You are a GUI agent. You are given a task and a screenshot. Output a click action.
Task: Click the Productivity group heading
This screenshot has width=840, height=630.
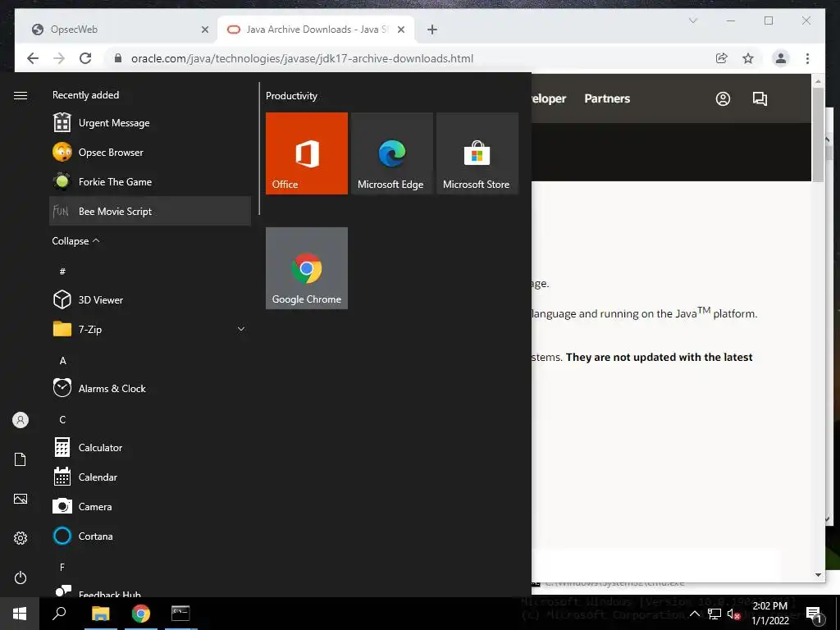pos(291,96)
